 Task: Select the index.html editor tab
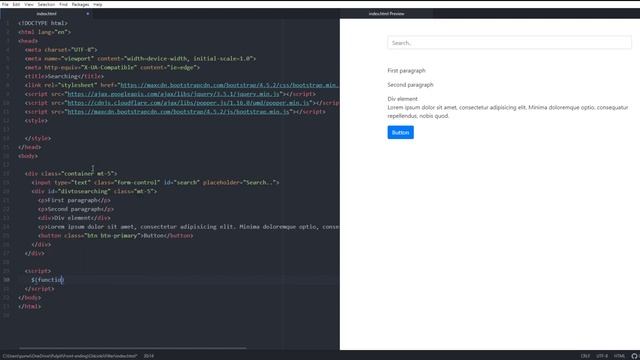pos(46,13)
